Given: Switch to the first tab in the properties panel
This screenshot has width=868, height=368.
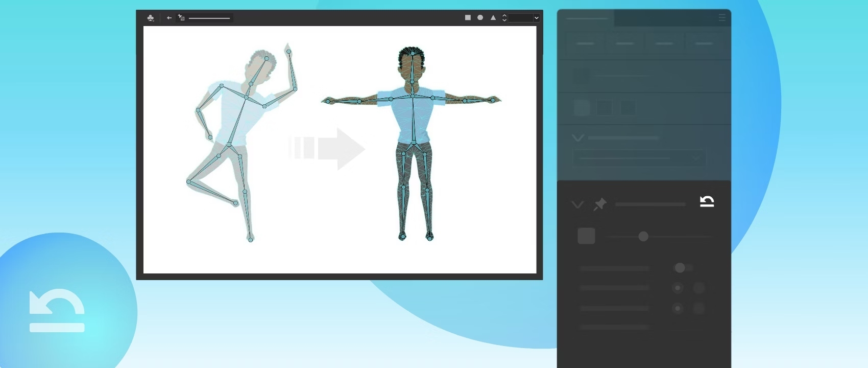Looking at the screenshot, I should (587, 18).
